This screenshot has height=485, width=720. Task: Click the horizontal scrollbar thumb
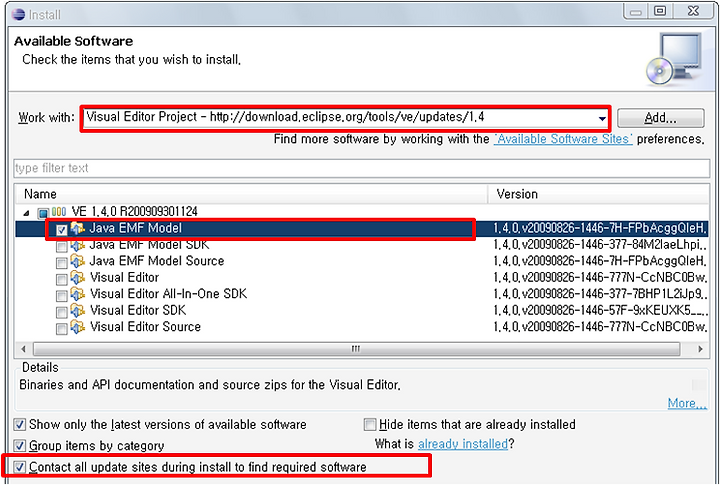[356, 349]
